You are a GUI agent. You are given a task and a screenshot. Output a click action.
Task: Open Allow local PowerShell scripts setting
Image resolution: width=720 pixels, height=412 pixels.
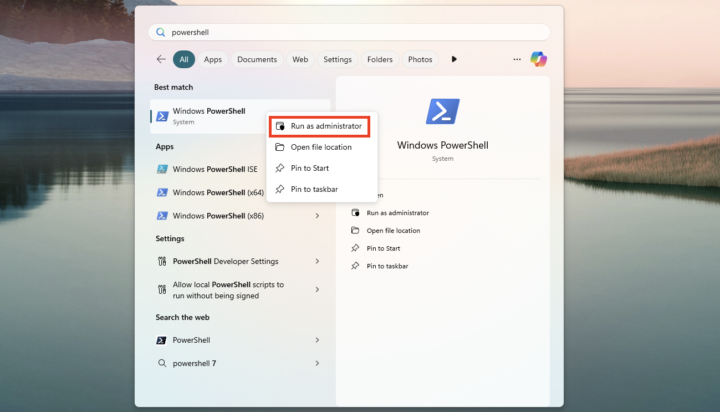(x=240, y=290)
